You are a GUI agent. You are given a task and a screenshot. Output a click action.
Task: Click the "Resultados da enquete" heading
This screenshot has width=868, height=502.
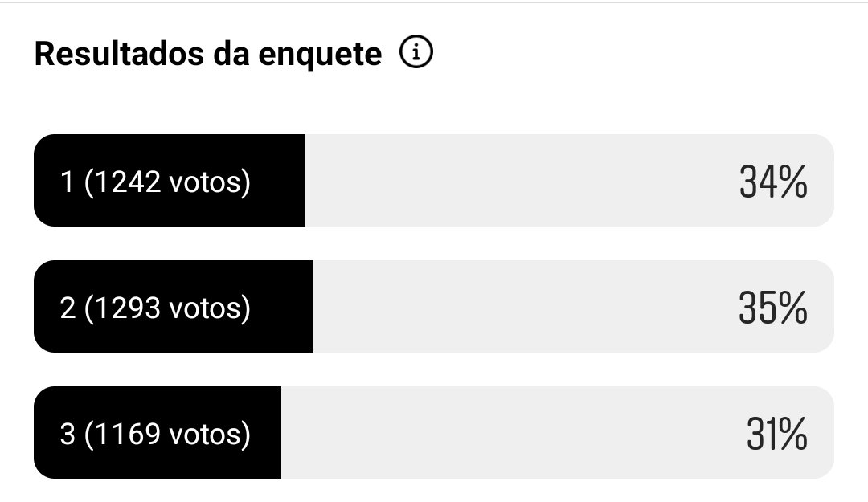click(x=208, y=55)
